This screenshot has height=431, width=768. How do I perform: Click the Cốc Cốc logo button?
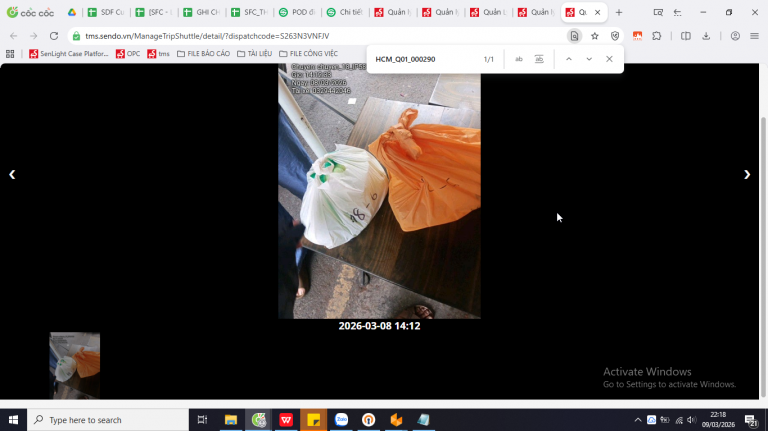pyautogui.click(x=30, y=12)
